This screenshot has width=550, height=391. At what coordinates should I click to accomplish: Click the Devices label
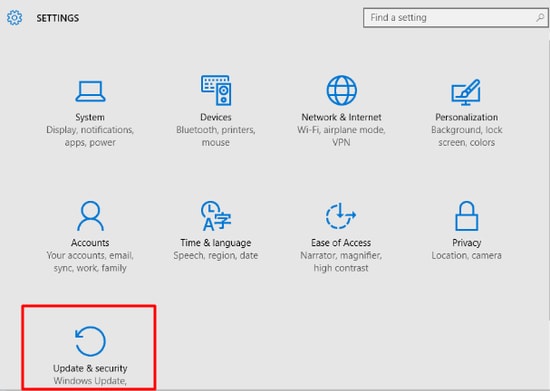tap(216, 117)
